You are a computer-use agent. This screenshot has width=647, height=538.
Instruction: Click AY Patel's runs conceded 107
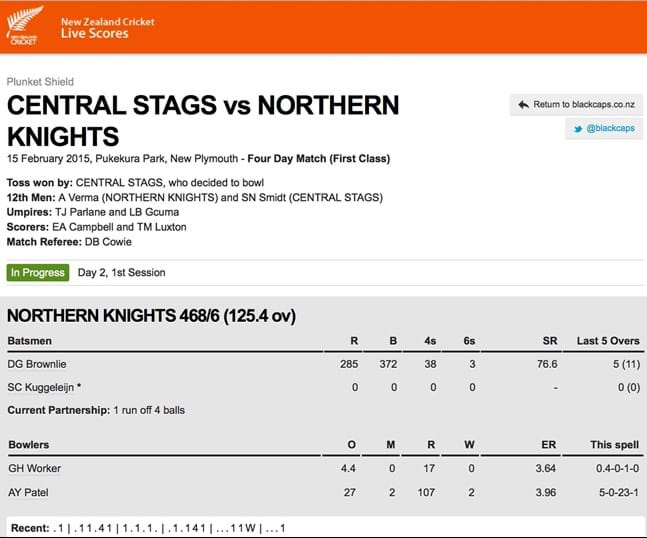426,492
